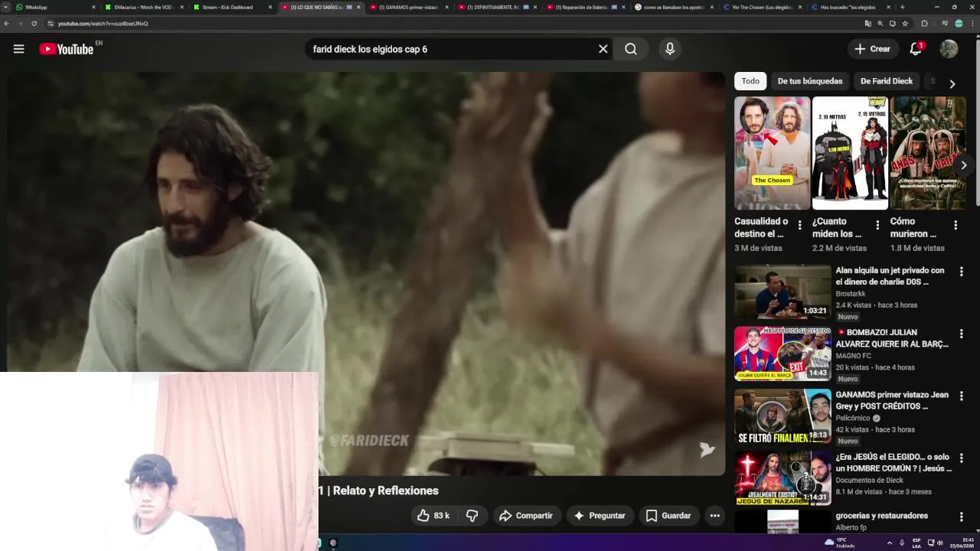Image resolution: width=980 pixels, height=551 pixels.
Task: Switch to the Stream - Kick Dashboard tab
Action: [231, 7]
